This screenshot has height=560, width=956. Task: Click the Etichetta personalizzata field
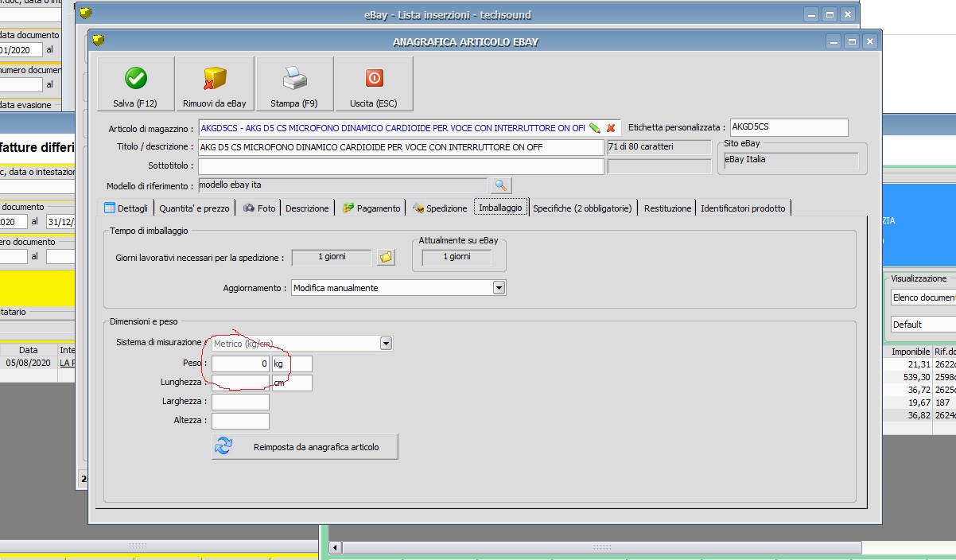point(789,127)
